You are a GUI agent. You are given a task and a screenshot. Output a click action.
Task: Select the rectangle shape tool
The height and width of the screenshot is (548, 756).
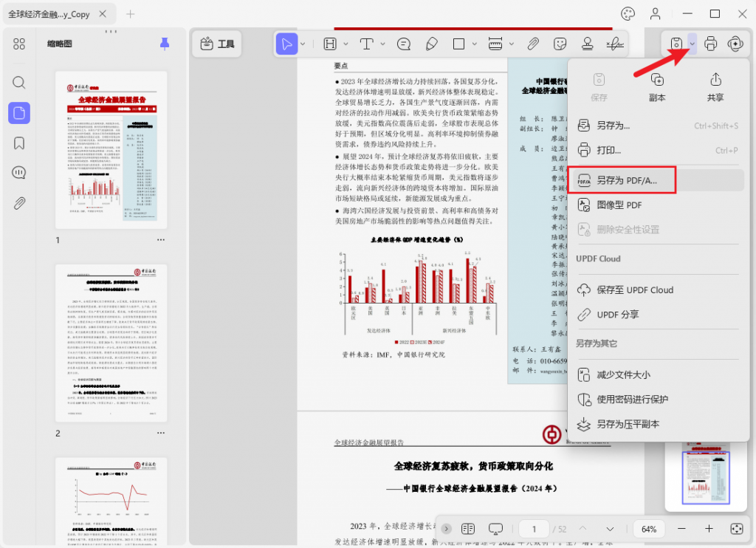458,44
